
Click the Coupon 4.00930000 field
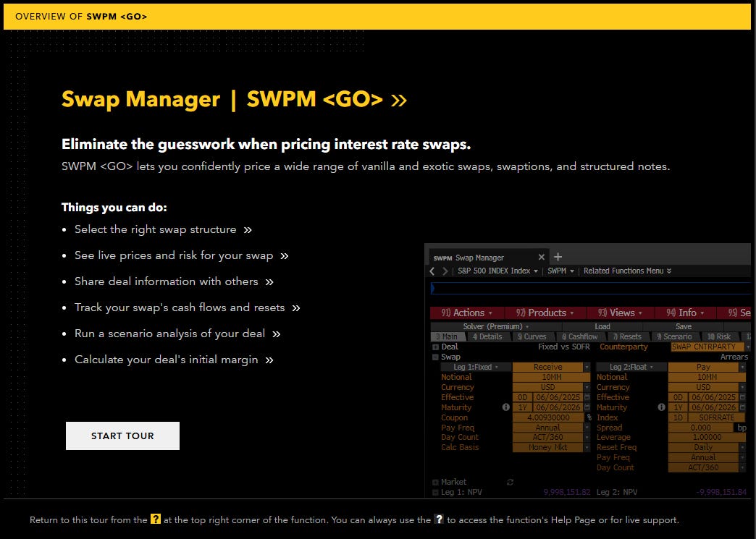tap(548, 417)
